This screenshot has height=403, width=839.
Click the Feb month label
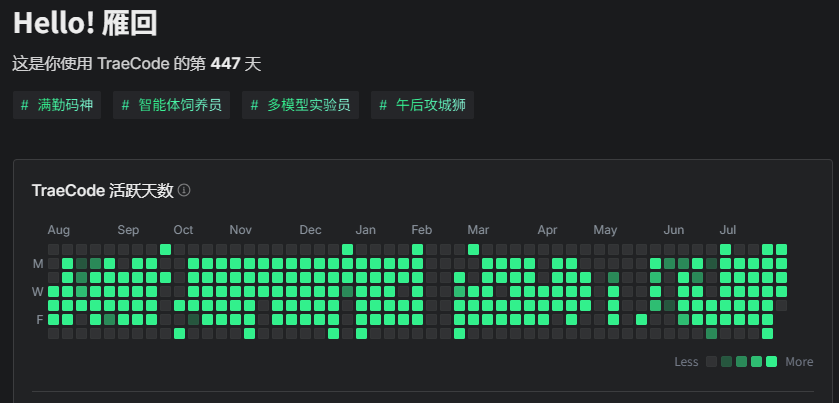[421, 230]
